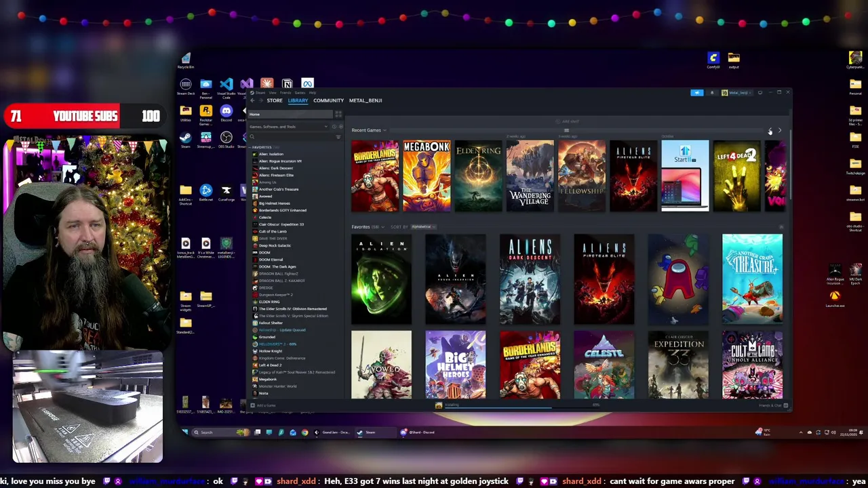Open collections grid view icon beside Home
This screenshot has height=488, width=868.
coord(338,115)
